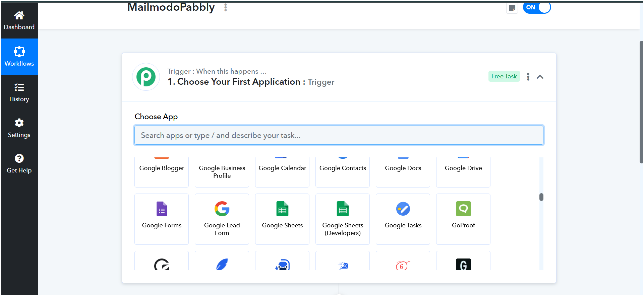This screenshot has height=296, width=644.
Task: Open the History page
Action: (x=19, y=93)
